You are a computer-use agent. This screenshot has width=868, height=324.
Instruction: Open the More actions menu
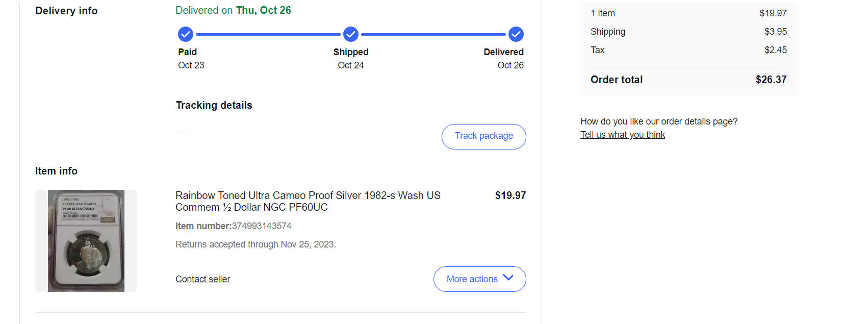click(472, 279)
